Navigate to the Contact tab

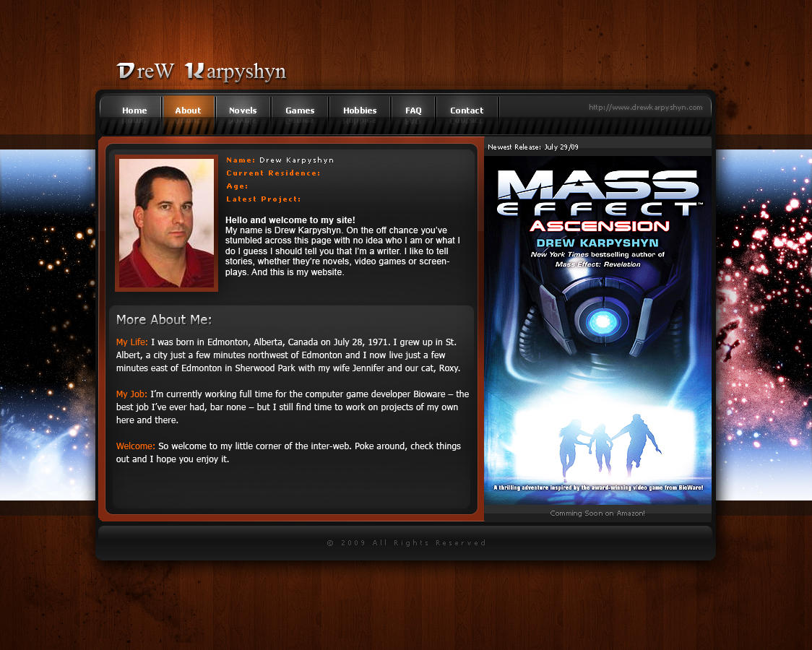tap(467, 110)
